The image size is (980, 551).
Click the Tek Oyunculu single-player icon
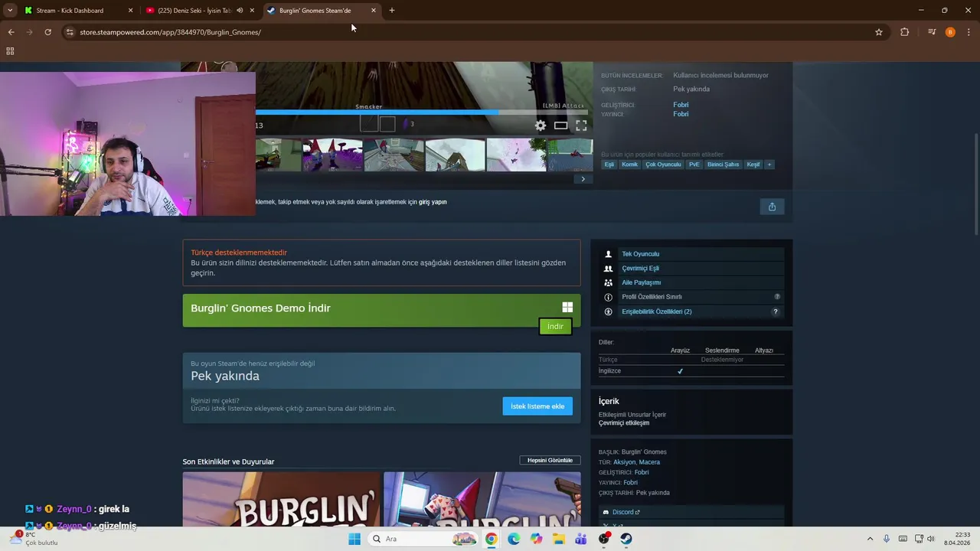click(x=609, y=254)
